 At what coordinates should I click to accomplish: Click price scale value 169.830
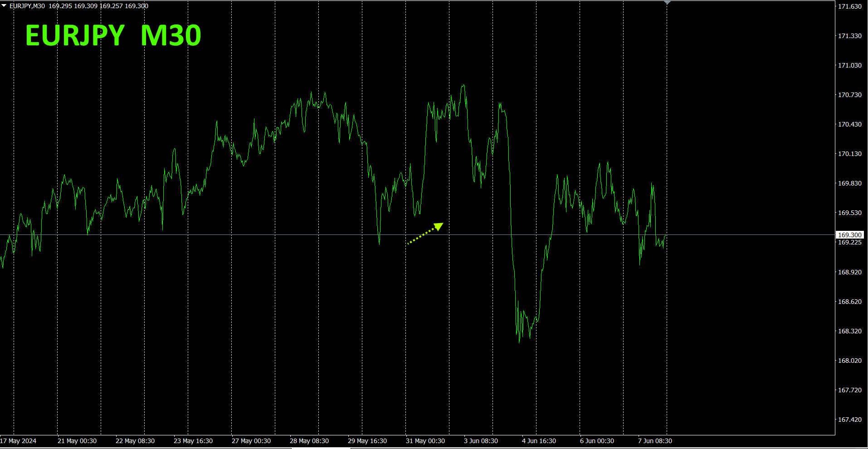pos(849,183)
